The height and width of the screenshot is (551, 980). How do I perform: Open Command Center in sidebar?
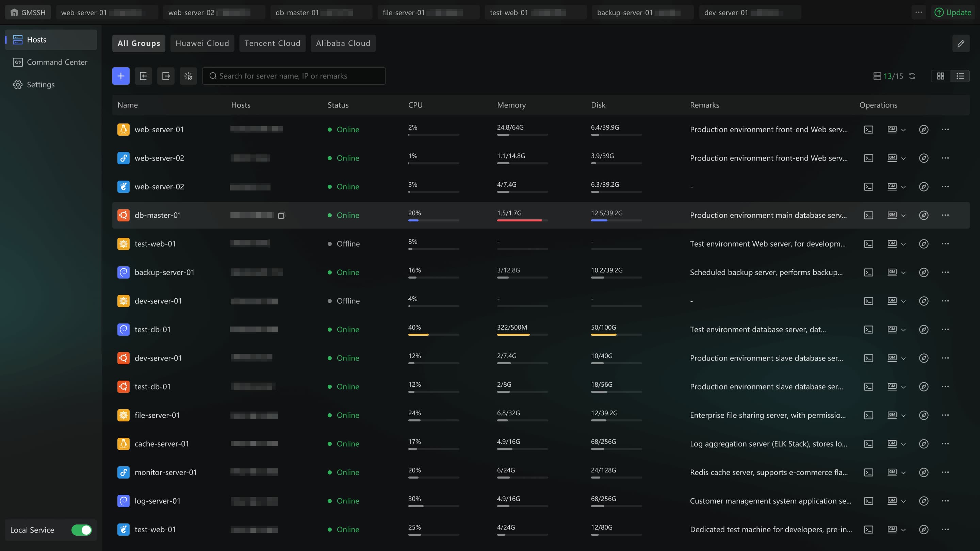click(x=57, y=62)
